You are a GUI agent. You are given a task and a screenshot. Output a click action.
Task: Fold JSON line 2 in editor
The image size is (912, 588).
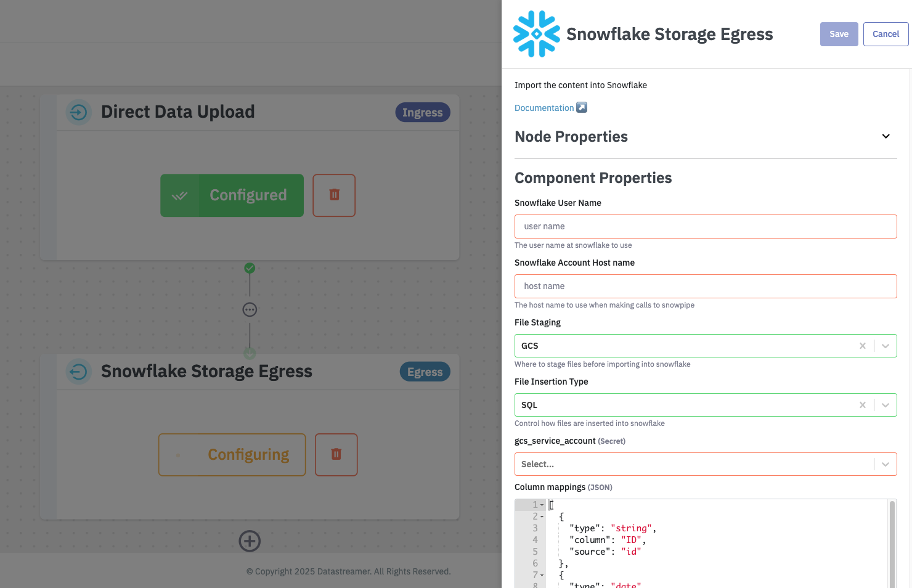(x=542, y=517)
